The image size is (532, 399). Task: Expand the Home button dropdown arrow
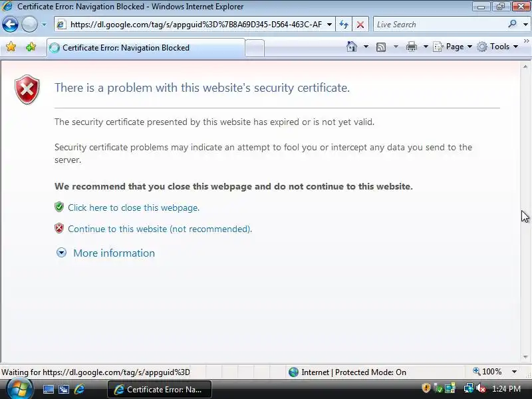click(x=366, y=47)
